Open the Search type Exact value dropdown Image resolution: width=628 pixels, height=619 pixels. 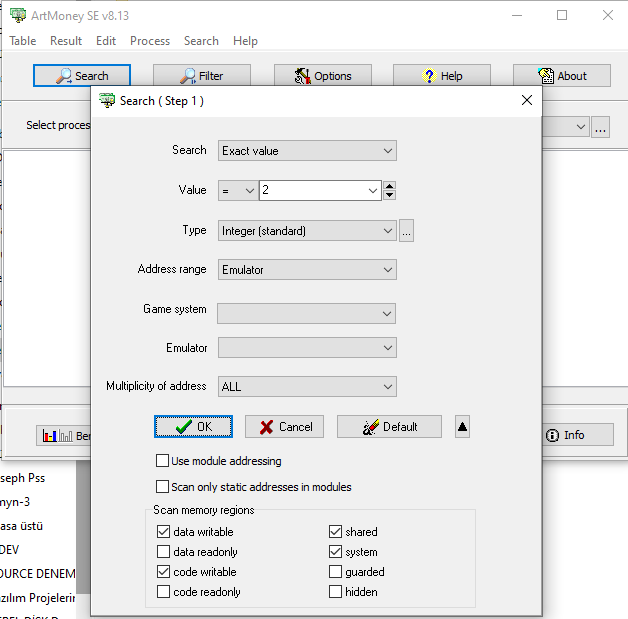click(307, 151)
